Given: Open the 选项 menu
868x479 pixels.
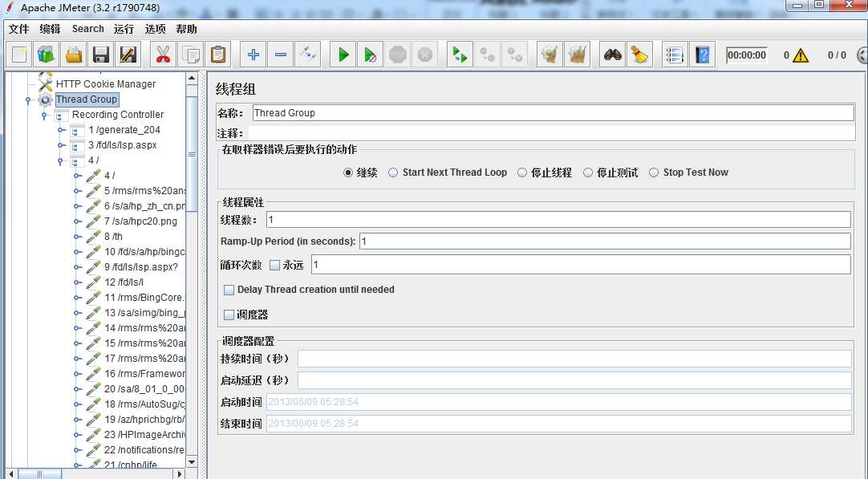Looking at the screenshot, I should pyautogui.click(x=155, y=29).
